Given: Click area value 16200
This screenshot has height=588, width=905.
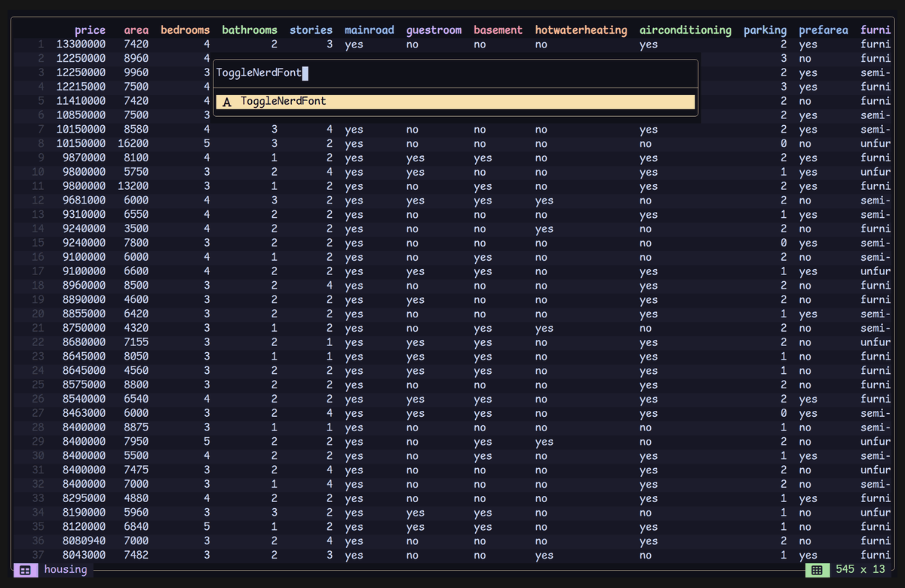Looking at the screenshot, I should click(133, 143).
